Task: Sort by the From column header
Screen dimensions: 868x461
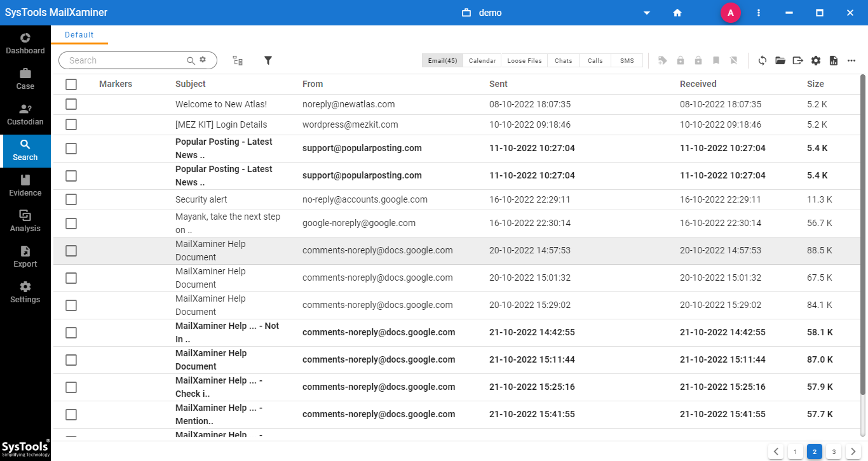Action: [x=313, y=84]
